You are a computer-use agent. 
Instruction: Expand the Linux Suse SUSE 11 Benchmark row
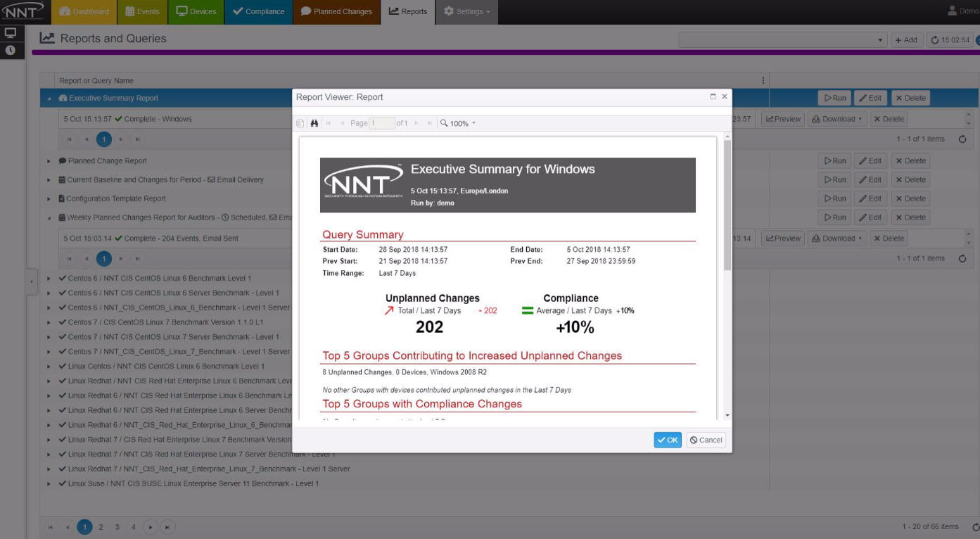(x=49, y=484)
